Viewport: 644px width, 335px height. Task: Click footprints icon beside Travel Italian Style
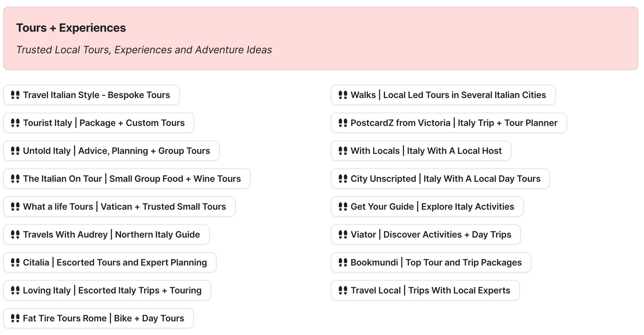(15, 95)
